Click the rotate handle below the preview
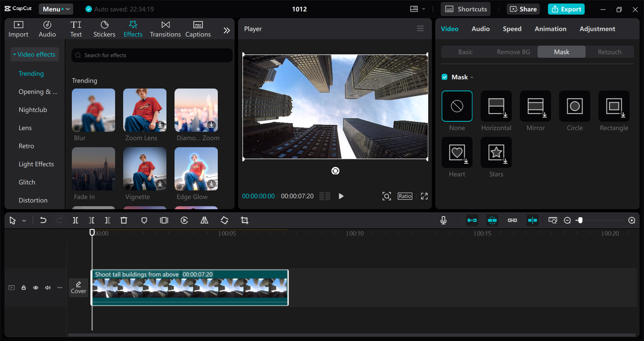Image resolution: width=644 pixels, height=341 pixels. click(336, 171)
